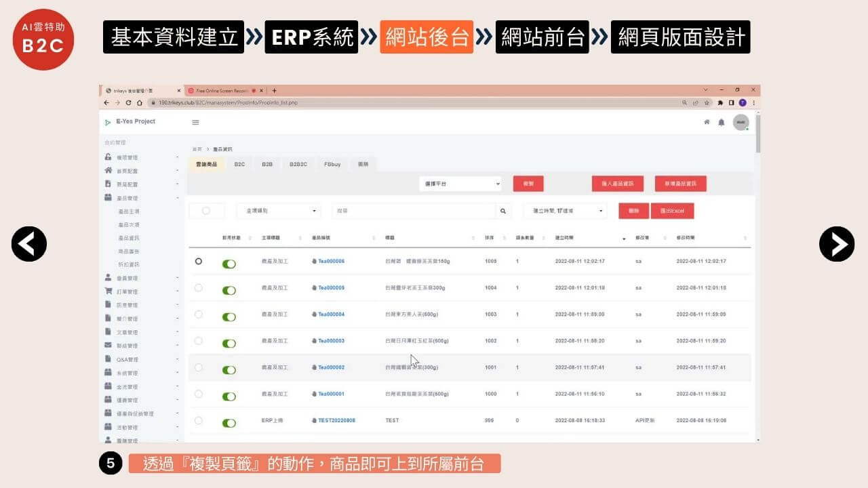Toggle the status switch for Tea000004
Screen dimensions: 868x488
(x=229, y=317)
